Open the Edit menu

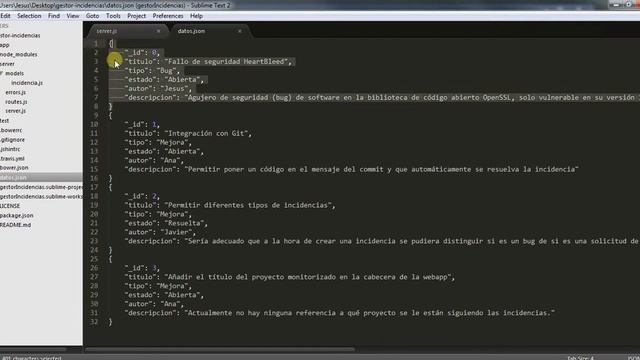click(5, 16)
